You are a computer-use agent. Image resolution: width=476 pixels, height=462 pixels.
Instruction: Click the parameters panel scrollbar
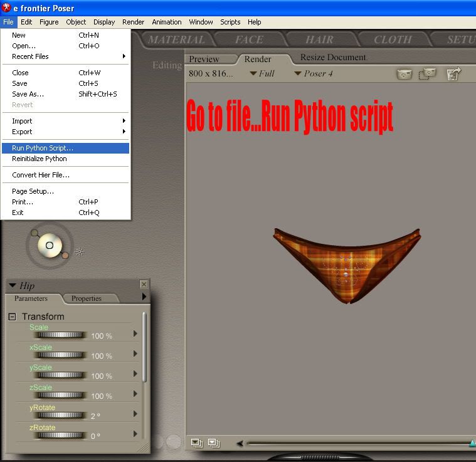coord(144,348)
